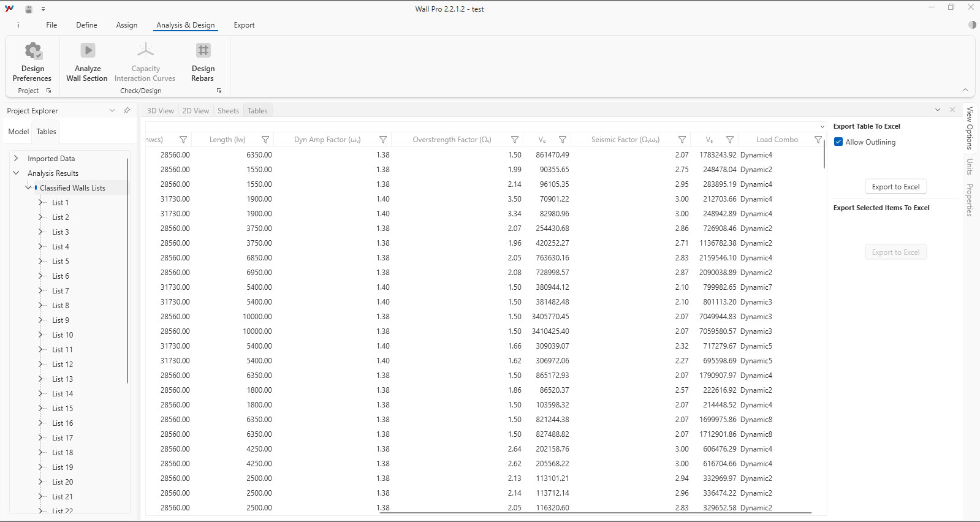Screen dimensions: 980x522
Task: Open the Export menu tab
Action: coord(244,25)
